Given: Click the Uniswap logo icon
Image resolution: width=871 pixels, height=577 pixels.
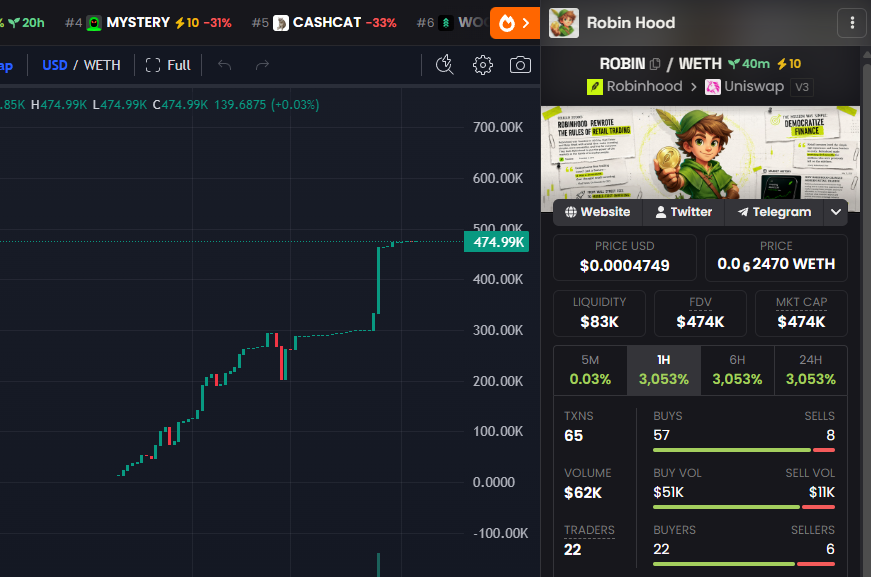Looking at the screenshot, I should point(713,87).
